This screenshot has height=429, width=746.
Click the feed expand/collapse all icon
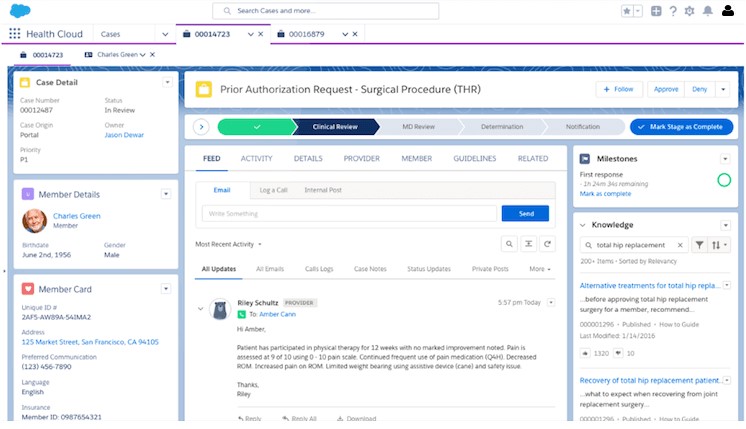528,244
